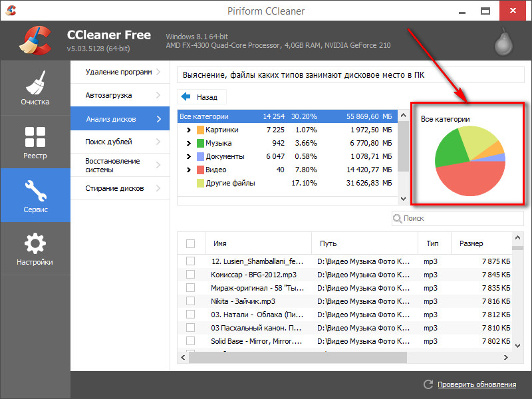Click the category list scrollbar down arrow
The height and width of the screenshot is (399, 532).
point(403,199)
